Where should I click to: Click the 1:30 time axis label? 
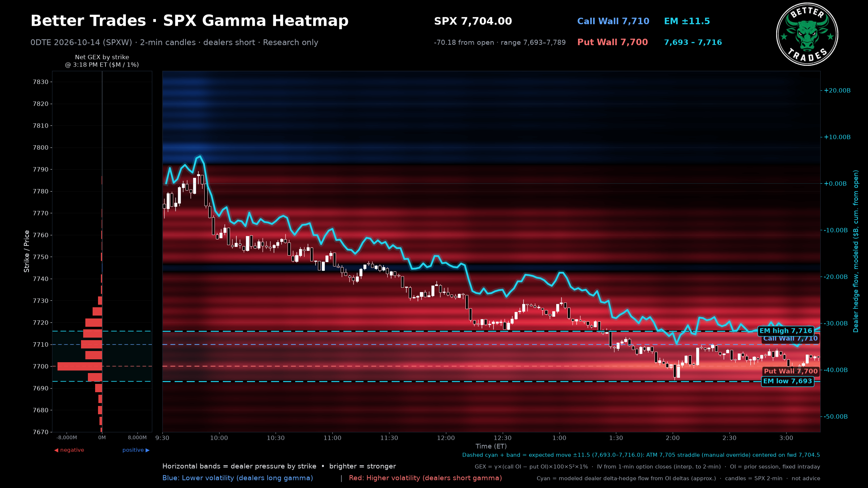tap(616, 438)
